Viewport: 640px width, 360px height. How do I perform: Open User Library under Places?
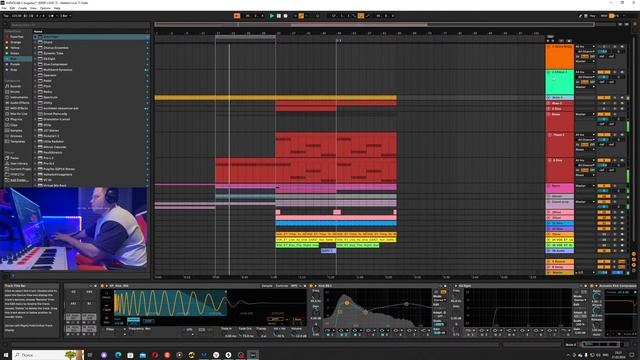click(x=18, y=164)
